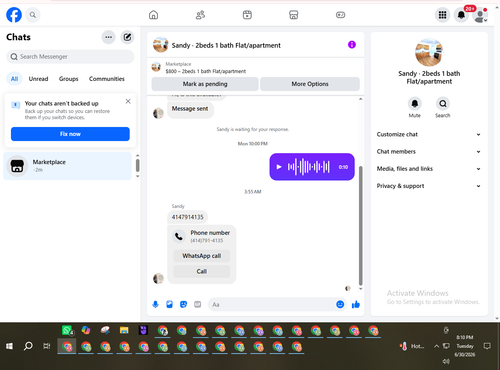Select the Groups filter
The height and width of the screenshot is (370, 500).
tap(68, 79)
